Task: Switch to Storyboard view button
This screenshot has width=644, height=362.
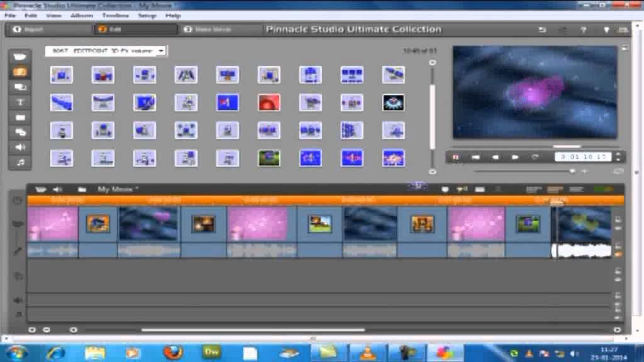Action: point(533,189)
